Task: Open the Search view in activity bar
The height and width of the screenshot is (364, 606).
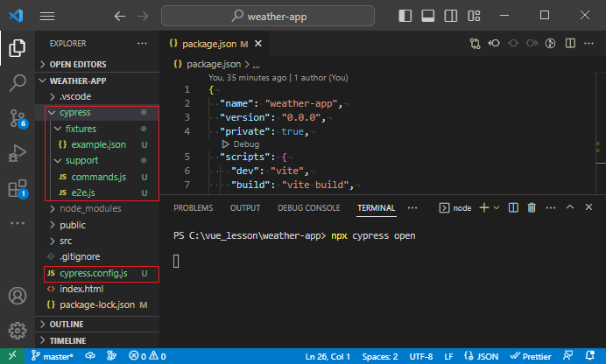Action: pyautogui.click(x=18, y=82)
